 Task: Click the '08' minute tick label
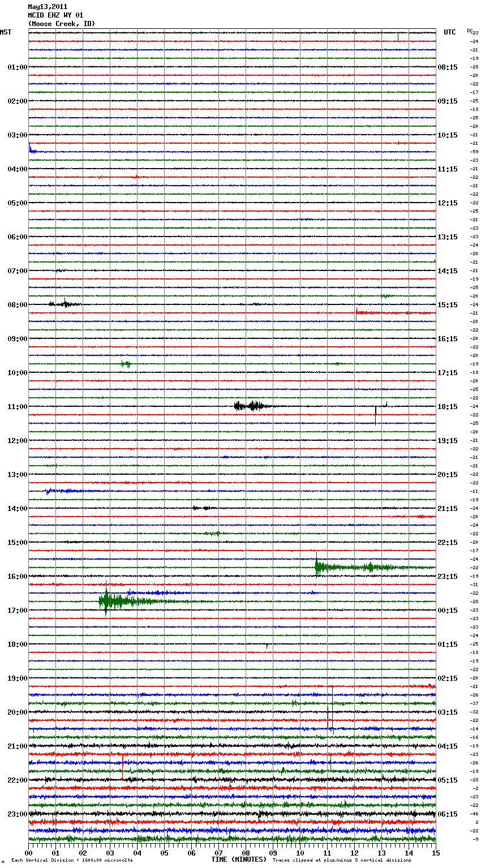click(246, 853)
